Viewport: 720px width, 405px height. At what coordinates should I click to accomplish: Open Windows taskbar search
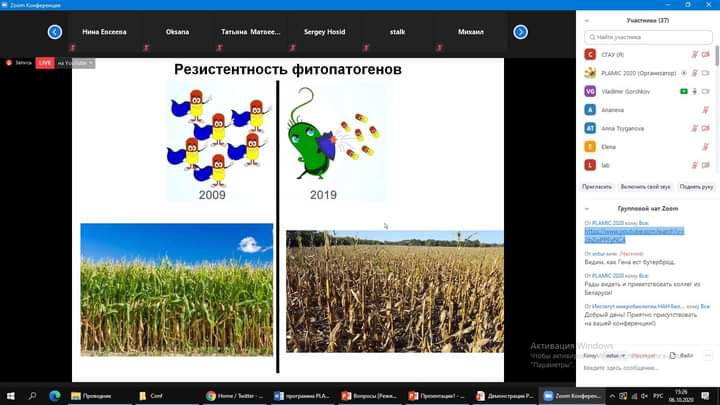pos(32,396)
